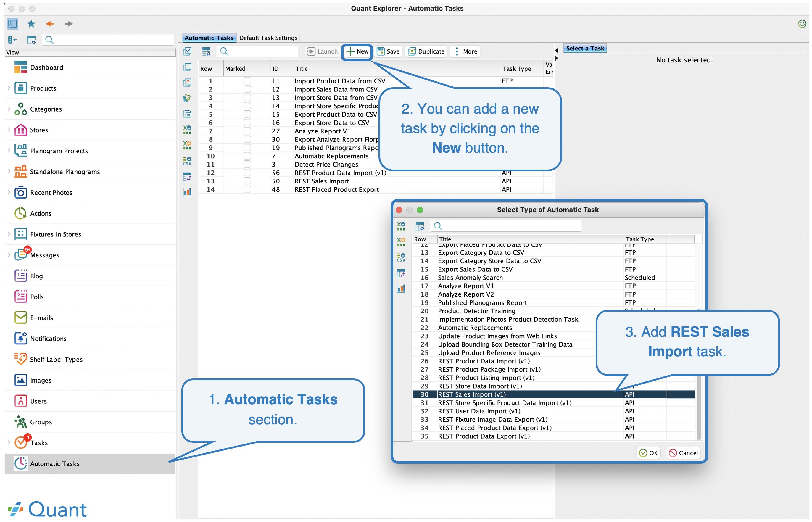Click the Select a Task panel tab
This screenshot has height=522, width=812.
coord(585,49)
